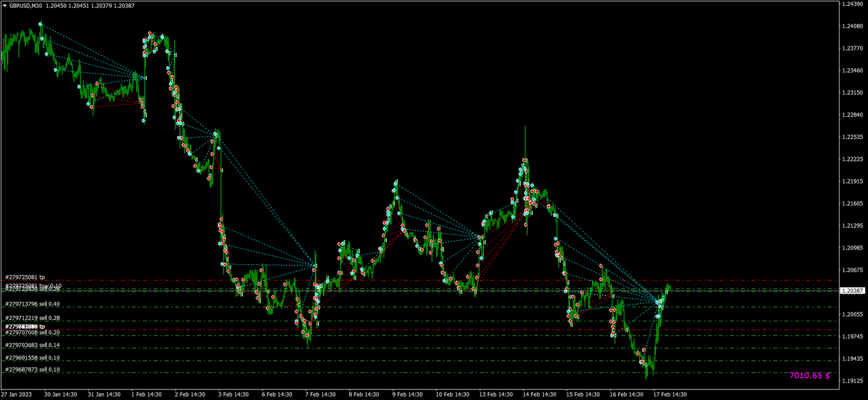
Task: Click time axis label 30 Jan 14:30
Action: 61,395
